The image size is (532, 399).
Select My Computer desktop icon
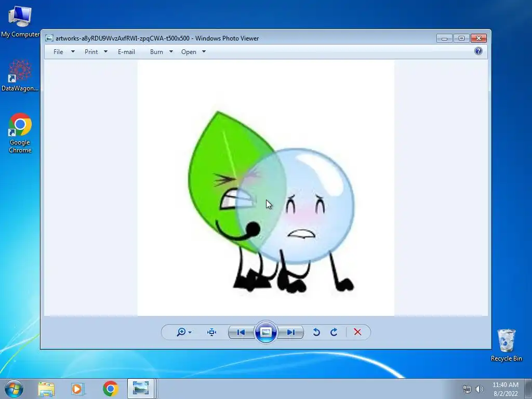point(20,21)
